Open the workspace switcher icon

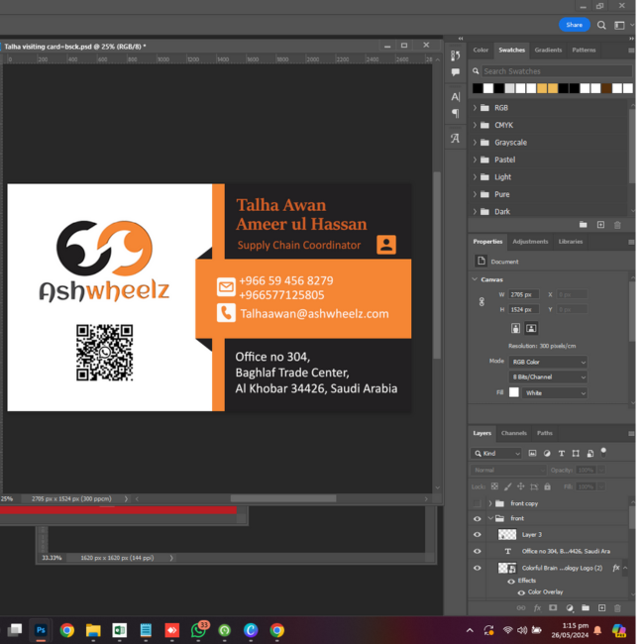(x=619, y=25)
